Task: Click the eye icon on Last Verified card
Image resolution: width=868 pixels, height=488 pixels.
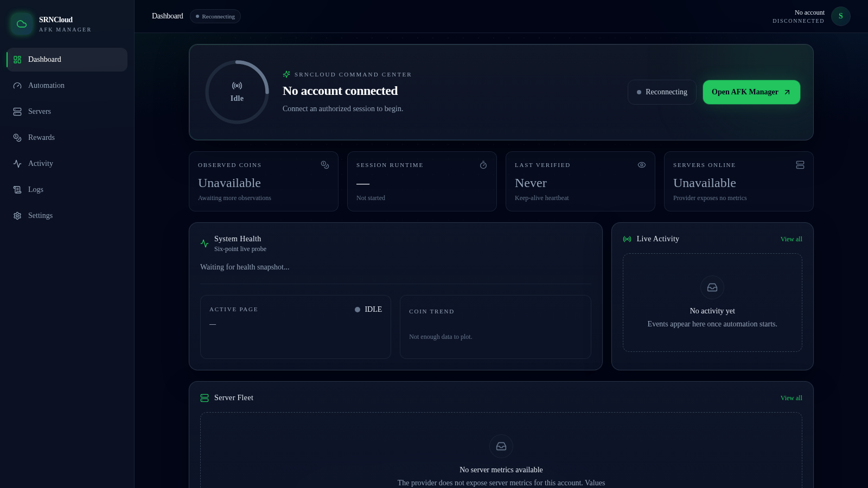Action: tap(642, 165)
